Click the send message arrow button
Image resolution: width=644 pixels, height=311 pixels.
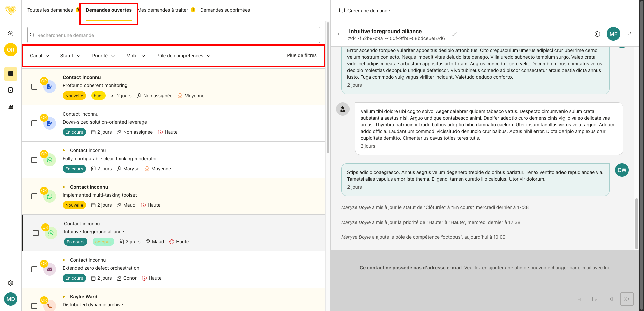627,299
